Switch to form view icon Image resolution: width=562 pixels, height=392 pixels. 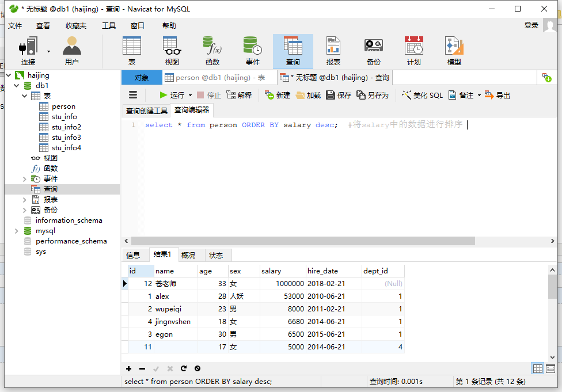click(550, 368)
